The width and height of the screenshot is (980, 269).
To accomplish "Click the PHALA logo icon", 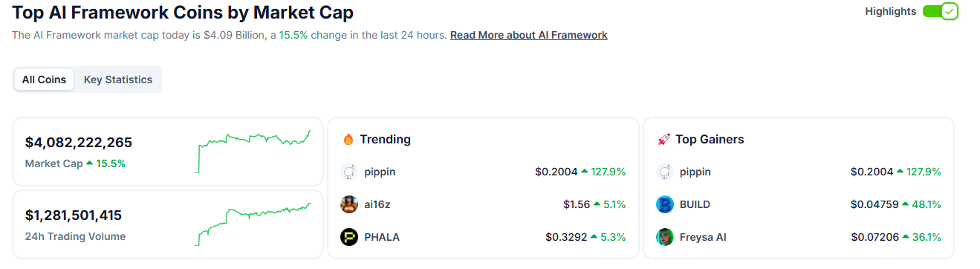I will (349, 237).
